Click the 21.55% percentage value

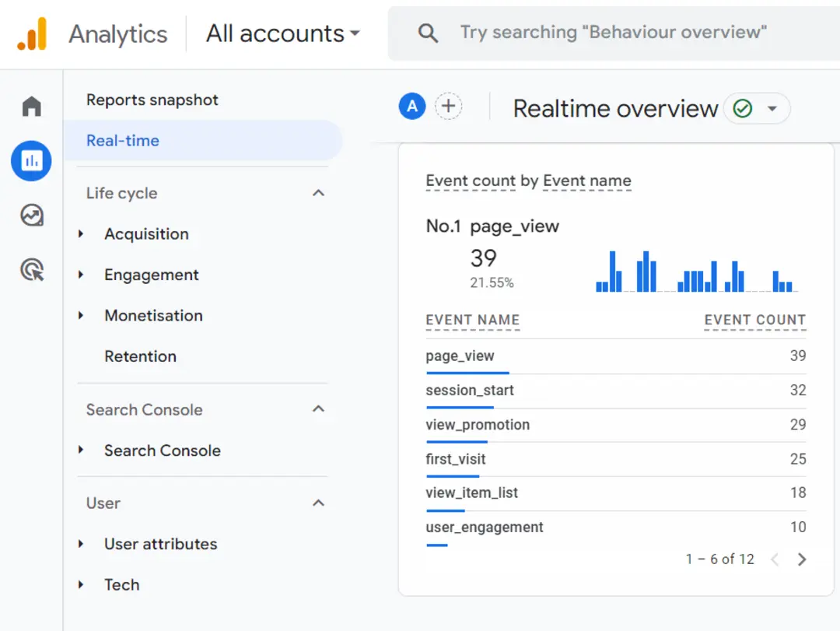pos(492,282)
